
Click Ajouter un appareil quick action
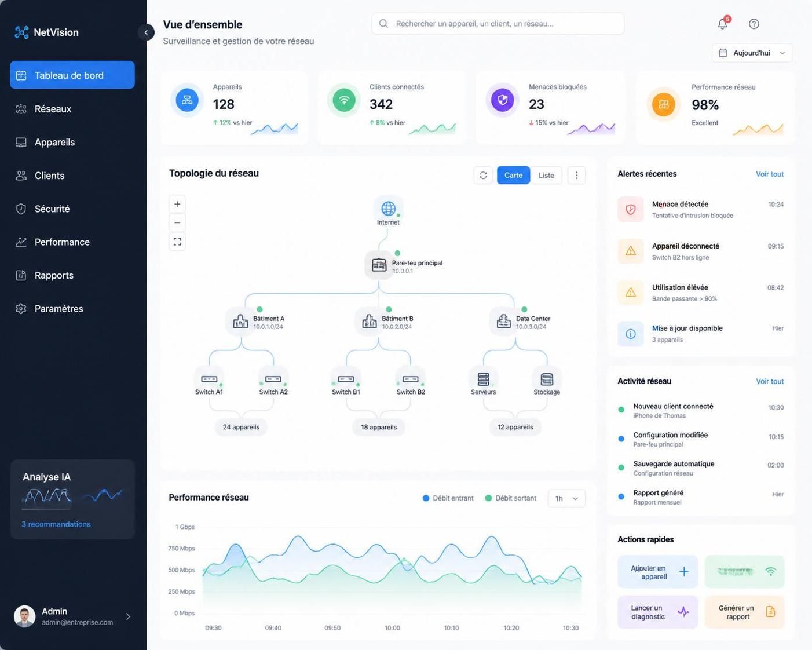658,572
